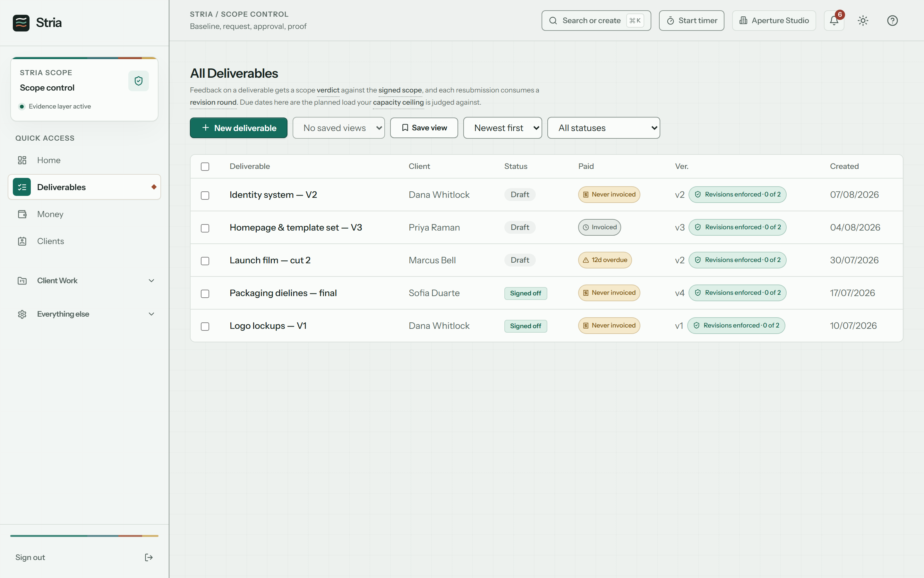Open notifications bell with 6 badge
The width and height of the screenshot is (924, 578).
(834, 21)
